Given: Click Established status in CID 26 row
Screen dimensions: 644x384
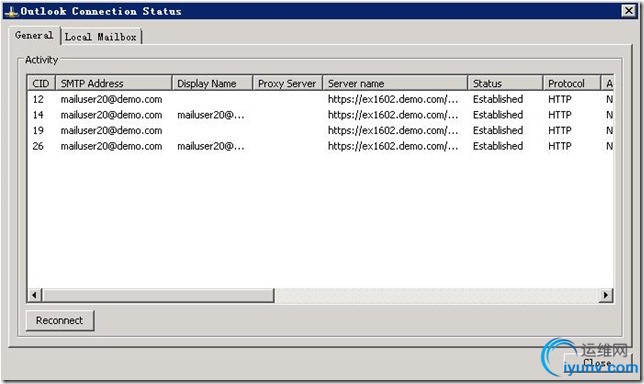Looking at the screenshot, I should [x=498, y=146].
